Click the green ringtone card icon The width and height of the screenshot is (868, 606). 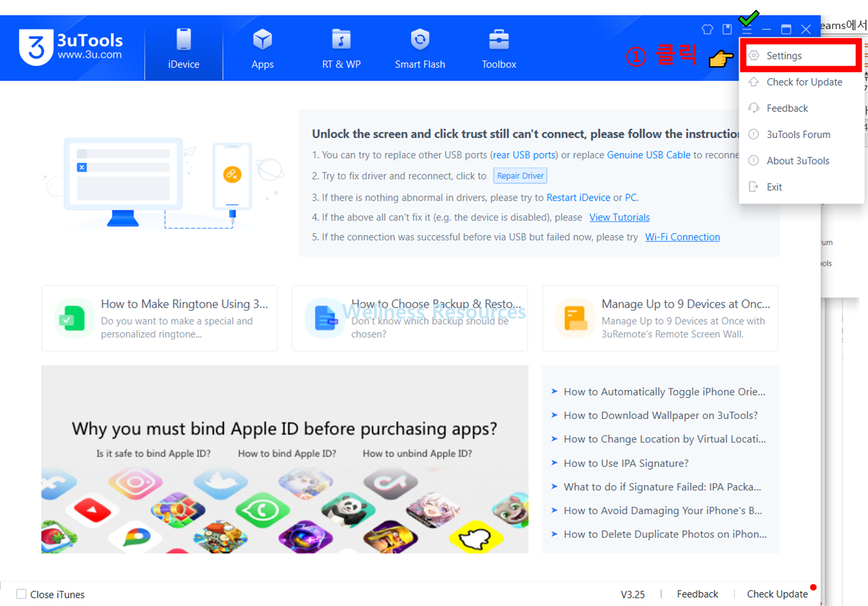(73, 318)
